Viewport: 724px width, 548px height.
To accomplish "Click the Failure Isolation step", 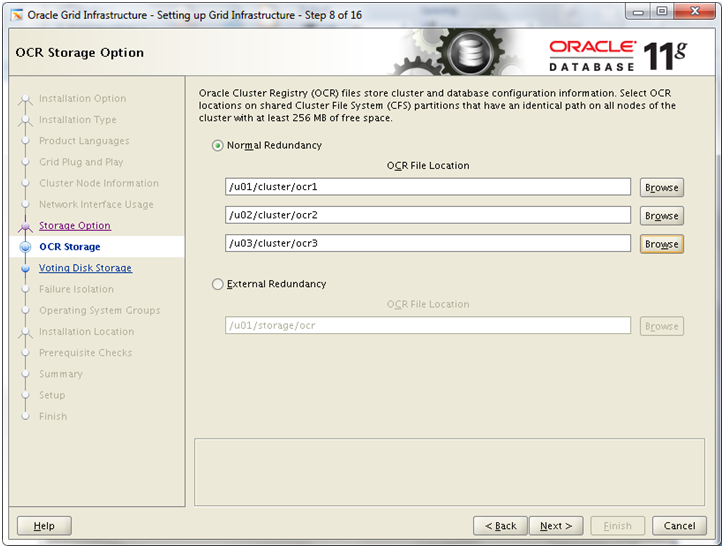I will 76,289.
